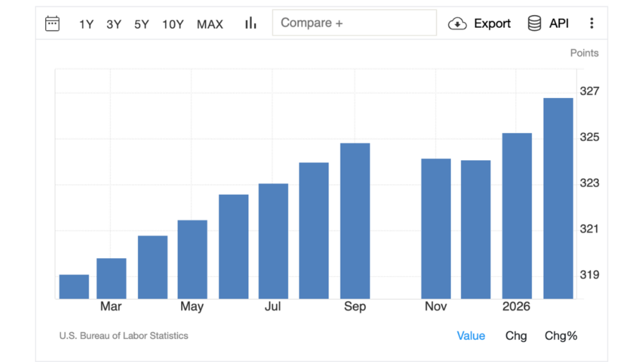
Task: Select the 1Y range tab
Action: [x=86, y=25]
